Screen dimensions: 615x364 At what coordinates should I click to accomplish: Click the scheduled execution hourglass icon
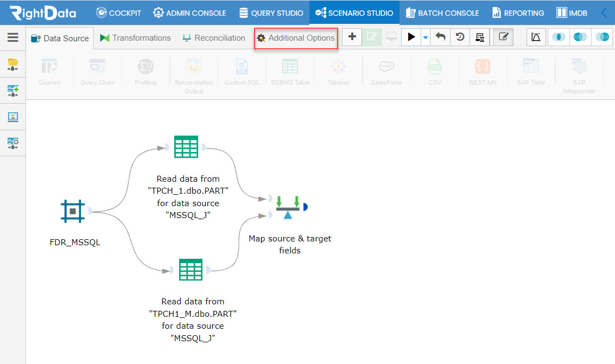point(480,37)
